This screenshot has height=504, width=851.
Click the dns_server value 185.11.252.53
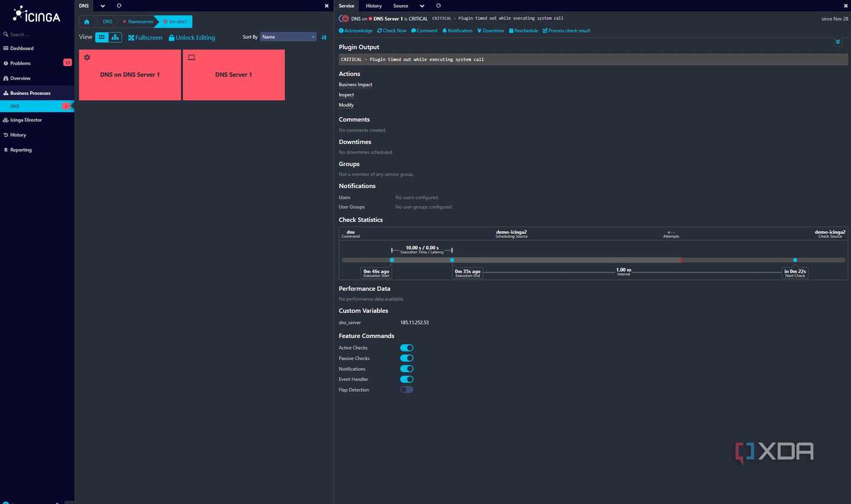point(414,322)
